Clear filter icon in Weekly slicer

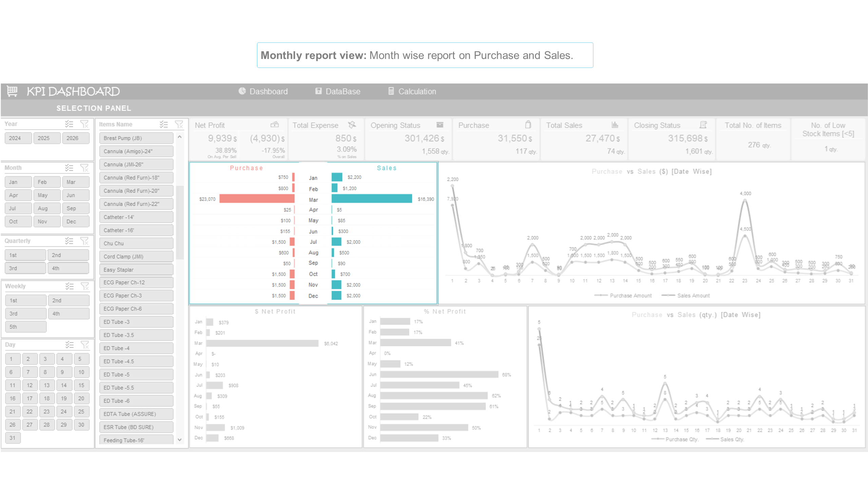coord(84,286)
